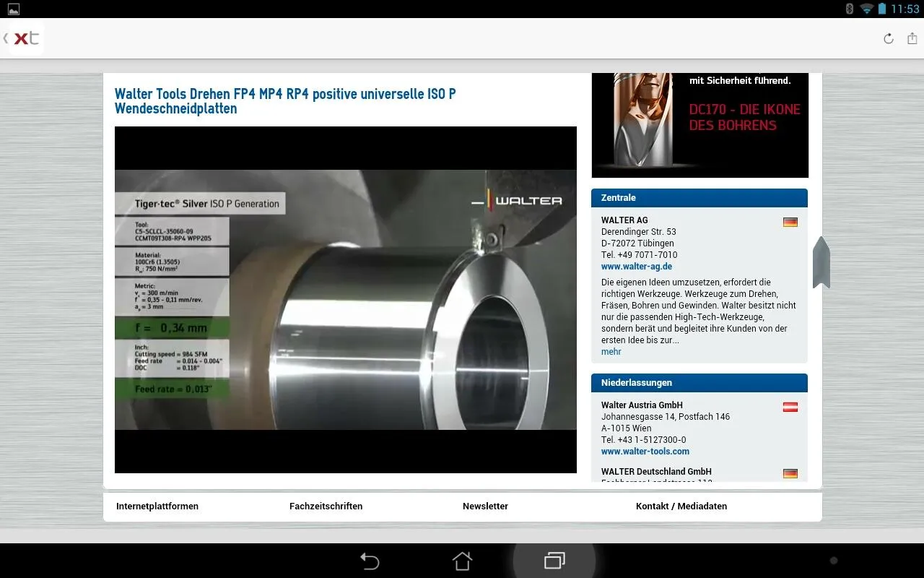Open the www.walter-ag.de link
Viewport: 924px width, 578px height.
click(637, 267)
